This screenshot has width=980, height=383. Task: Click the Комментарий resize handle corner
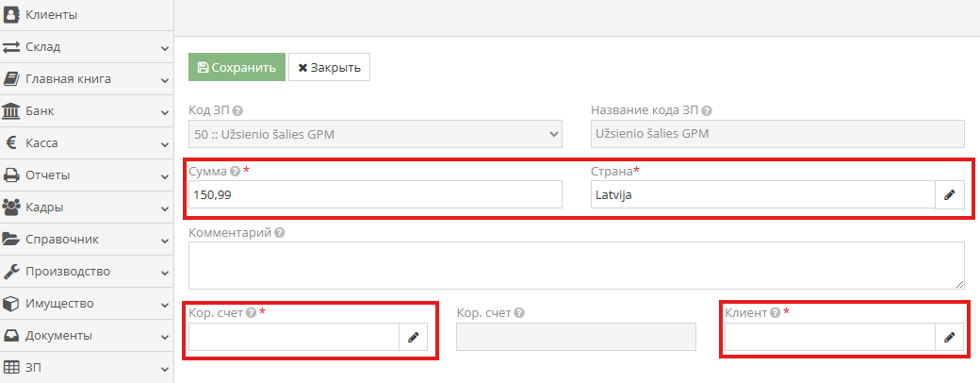(x=959, y=284)
